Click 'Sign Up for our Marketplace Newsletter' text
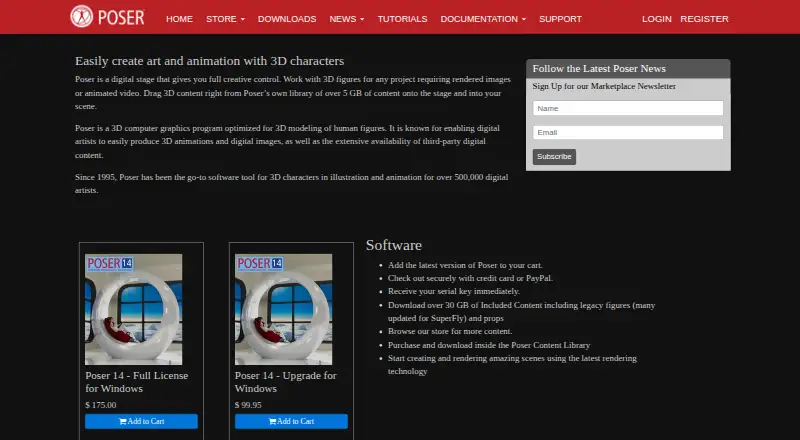This screenshot has width=800, height=440. point(604,86)
